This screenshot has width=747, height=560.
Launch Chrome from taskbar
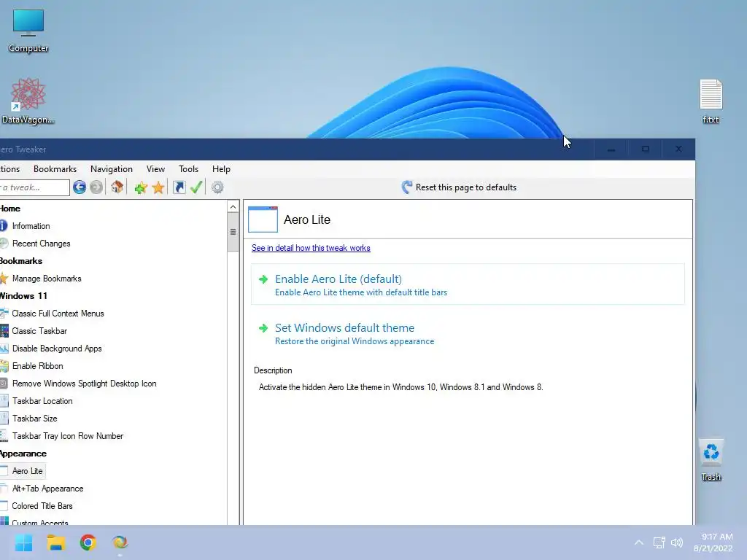click(x=88, y=542)
